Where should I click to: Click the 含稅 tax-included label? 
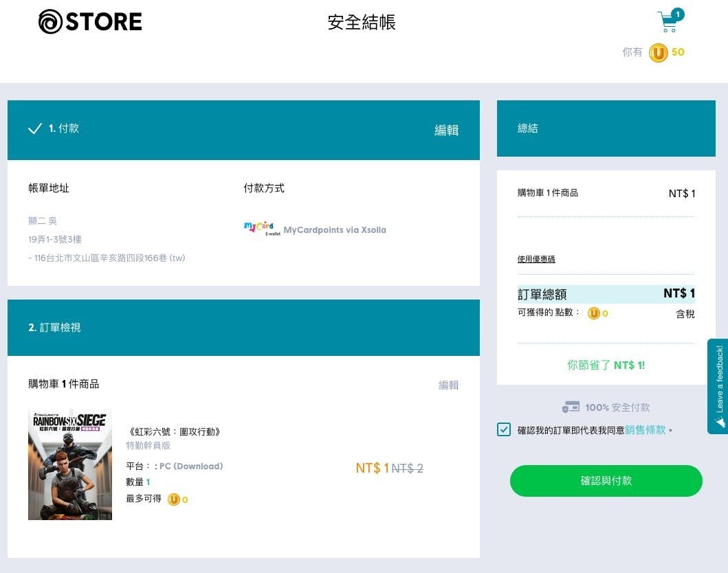point(685,314)
